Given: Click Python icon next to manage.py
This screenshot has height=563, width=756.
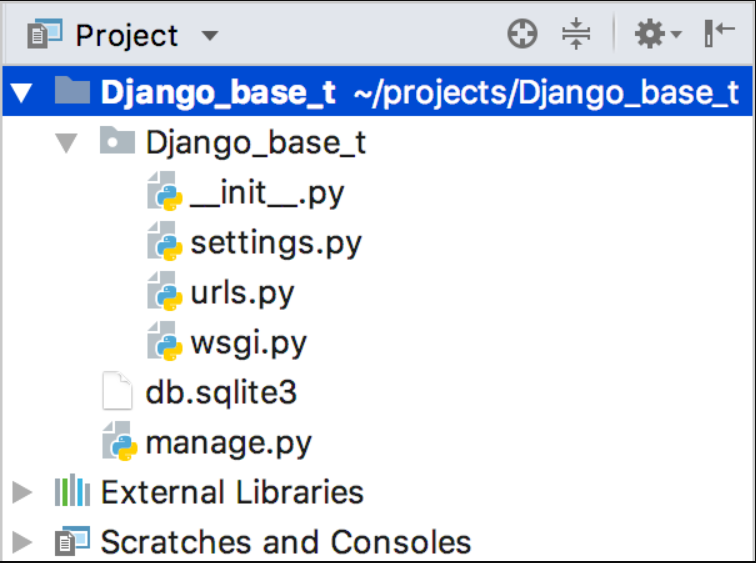Looking at the screenshot, I should (120, 441).
